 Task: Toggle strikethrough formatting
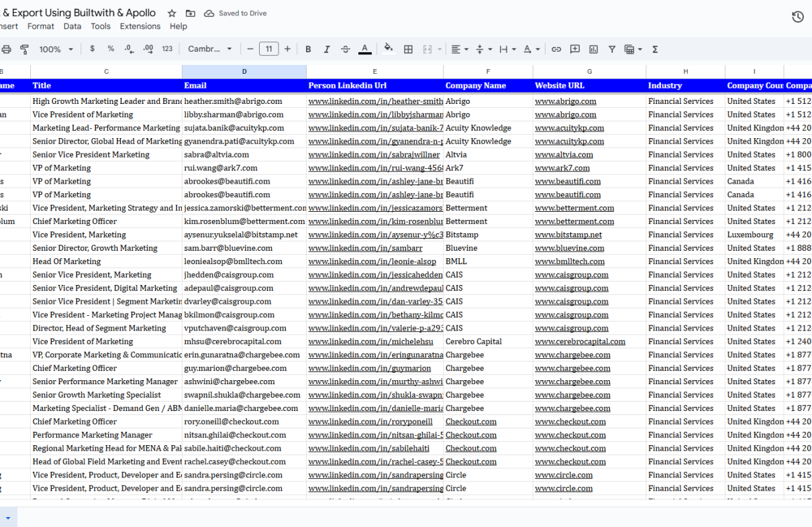coord(346,49)
